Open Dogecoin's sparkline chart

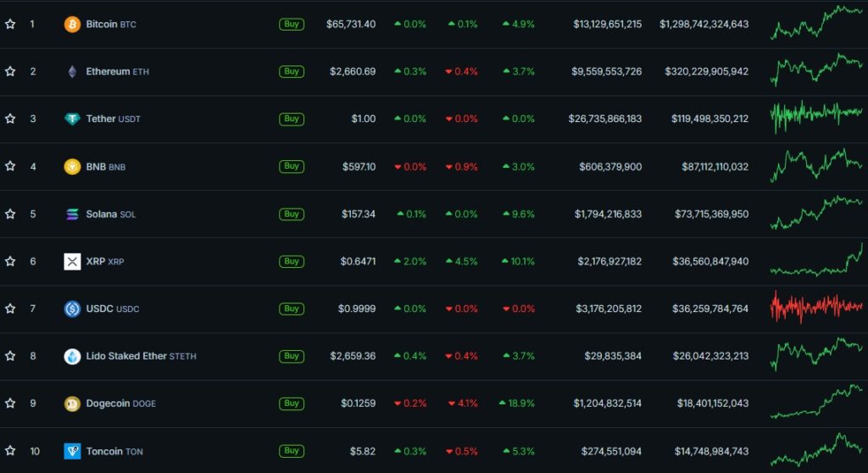click(x=816, y=402)
